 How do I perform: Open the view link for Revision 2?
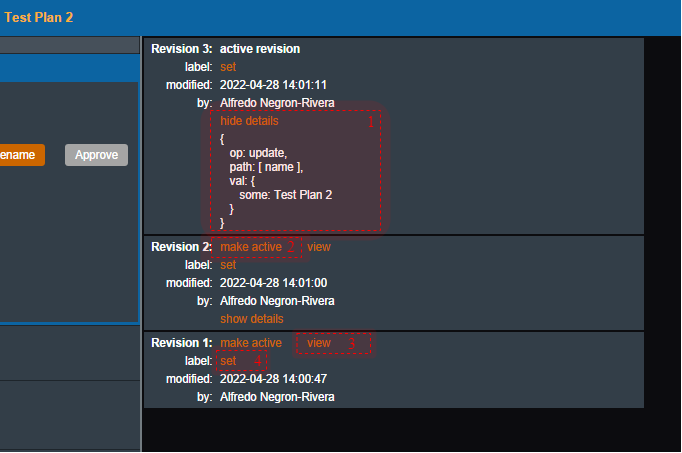pos(318,247)
